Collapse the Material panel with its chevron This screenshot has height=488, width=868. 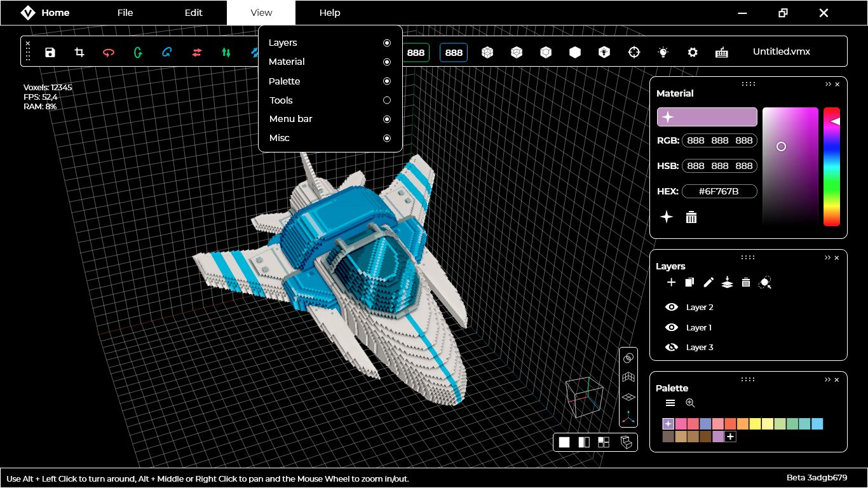pos(827,83)
